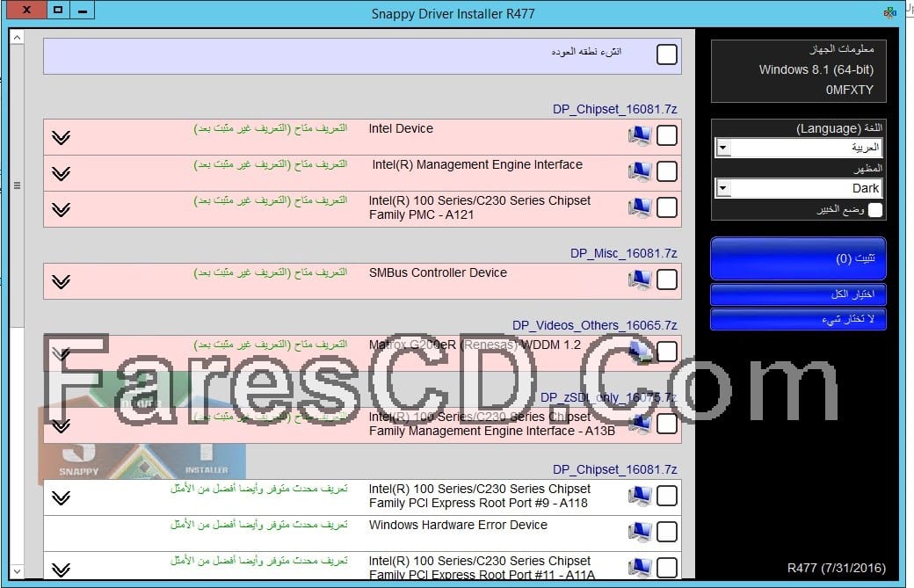
Task: Click the monitor icon for SMBus Controller Device
Action: tap(640, 279)
